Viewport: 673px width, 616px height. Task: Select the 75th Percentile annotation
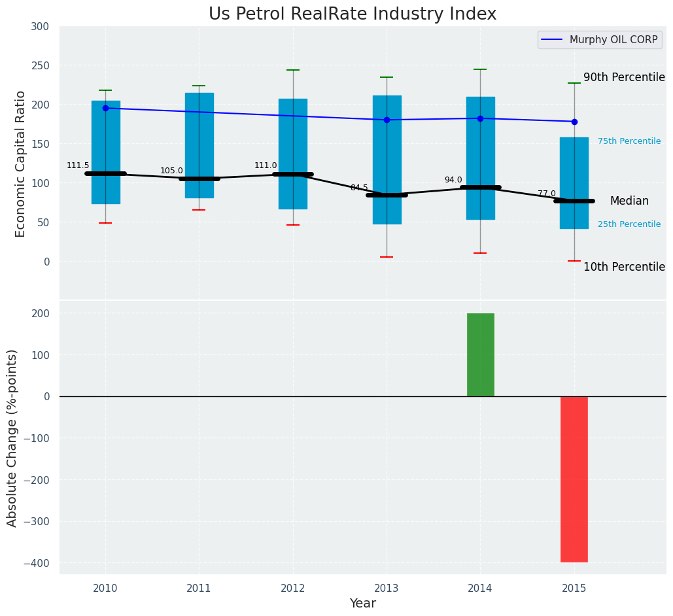tap(629, 141)
